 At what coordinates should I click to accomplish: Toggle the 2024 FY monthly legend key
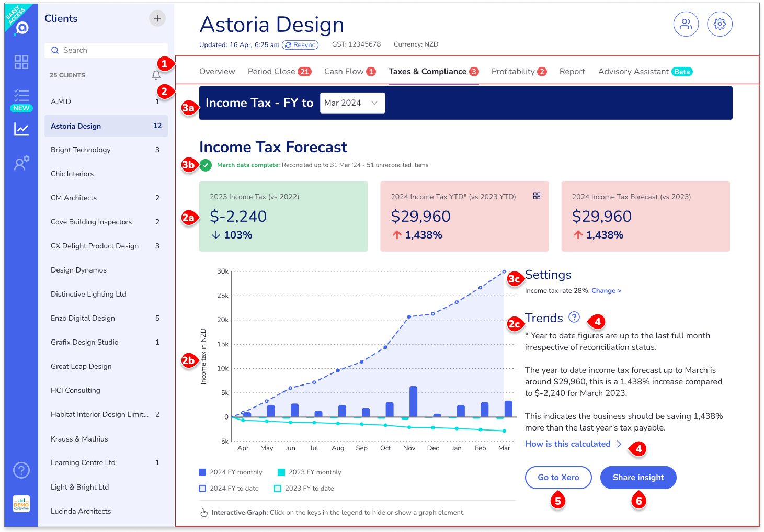coord(231,472)
